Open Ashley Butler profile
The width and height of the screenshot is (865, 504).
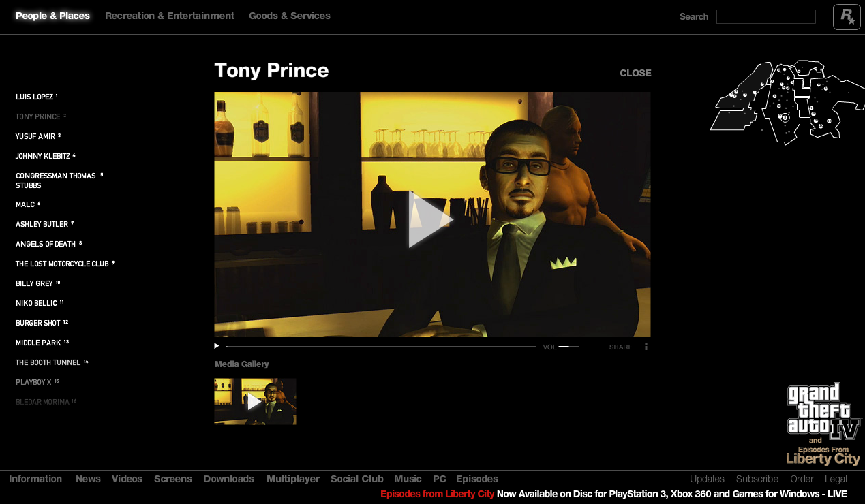pos(45,224)
